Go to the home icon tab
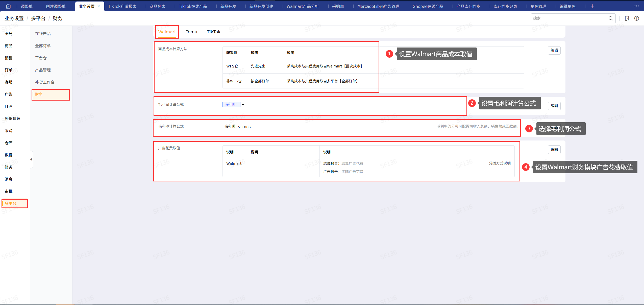This screenshot has width=644, height=305. (8, 6)
